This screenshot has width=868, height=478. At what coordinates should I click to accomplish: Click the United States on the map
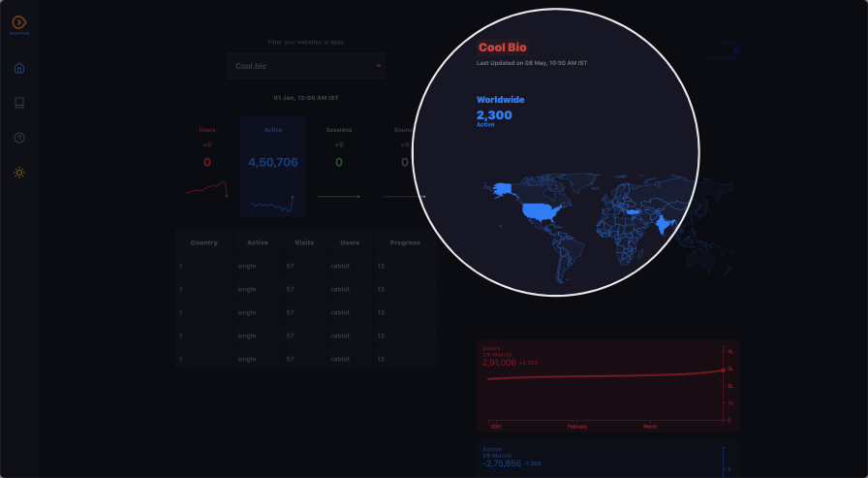point(541,211)
